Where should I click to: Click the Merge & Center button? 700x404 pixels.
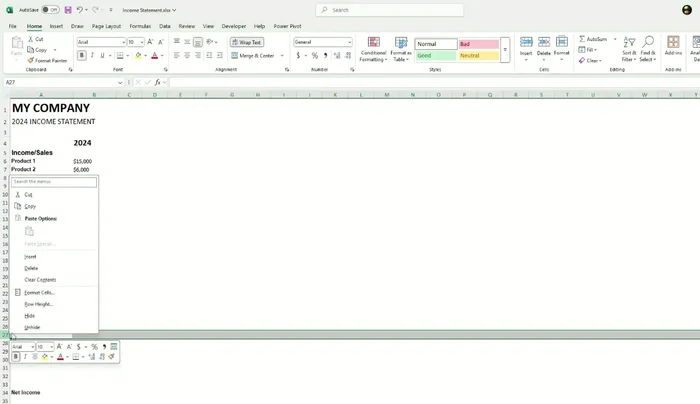[253, 56]
